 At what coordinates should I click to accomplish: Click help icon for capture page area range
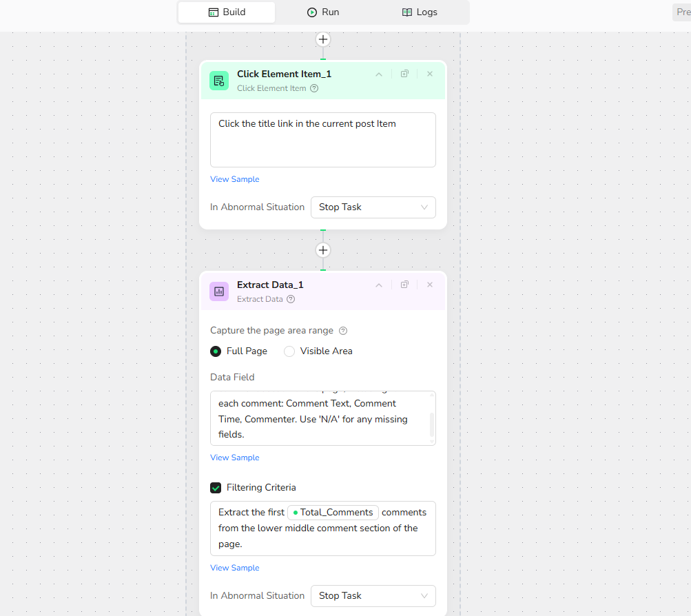pyautogui.click(x=343, y=331)
